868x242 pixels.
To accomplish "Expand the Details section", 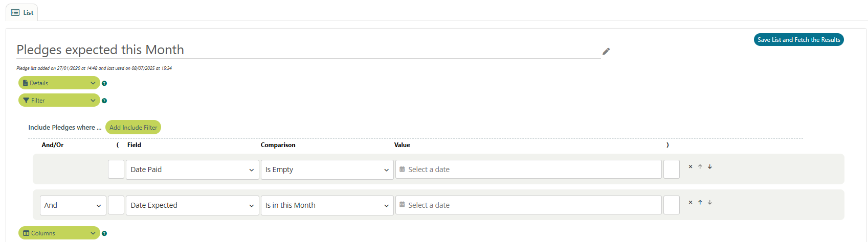I will point(59,83).
